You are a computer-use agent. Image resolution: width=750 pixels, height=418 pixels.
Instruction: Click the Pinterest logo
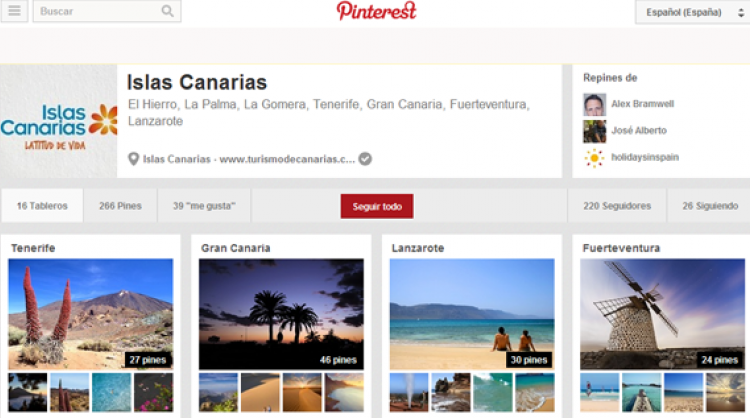tap(376, 11)
